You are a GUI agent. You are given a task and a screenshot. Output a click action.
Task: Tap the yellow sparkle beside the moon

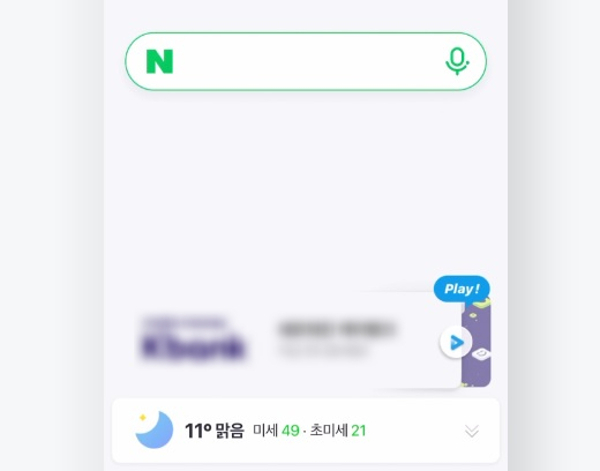[x=143, y=417]
